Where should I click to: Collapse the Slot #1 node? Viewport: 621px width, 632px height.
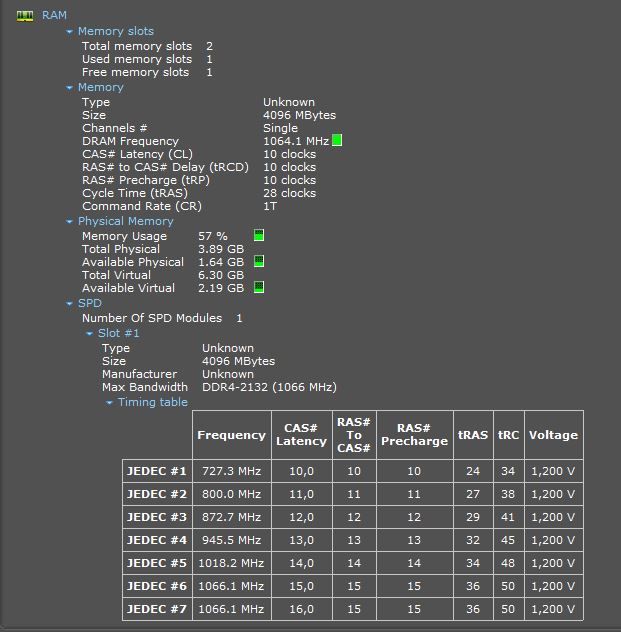[x=90, y=333]
